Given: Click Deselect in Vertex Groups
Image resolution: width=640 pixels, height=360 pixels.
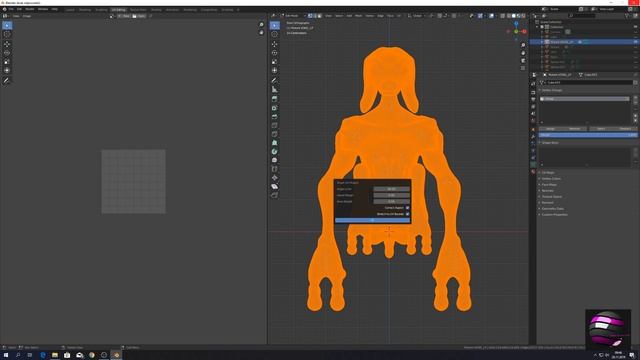Looking at the screenshot, I should coord(625,129).
